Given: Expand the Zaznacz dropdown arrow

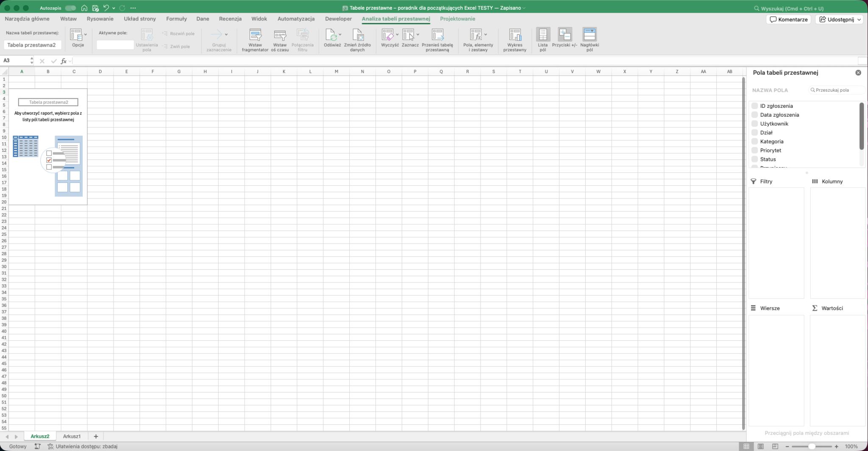Looking at the screenshot, I should [418, 34].
